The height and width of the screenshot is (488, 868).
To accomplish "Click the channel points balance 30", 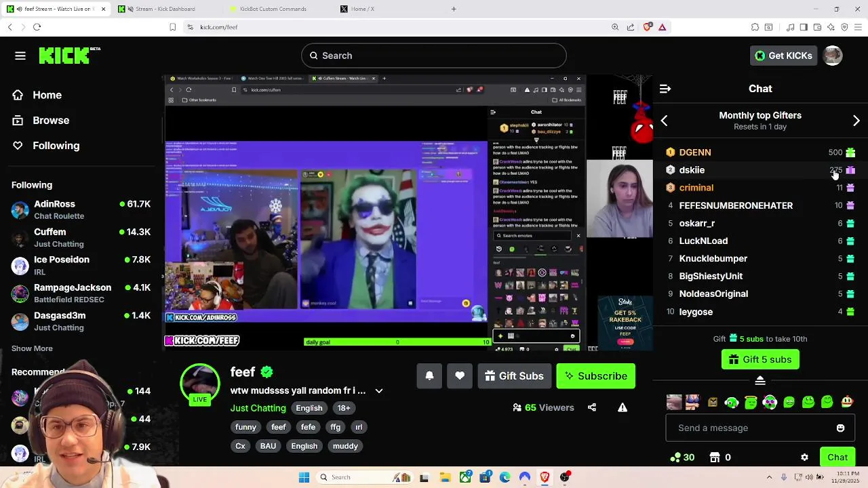I will 682,457.
